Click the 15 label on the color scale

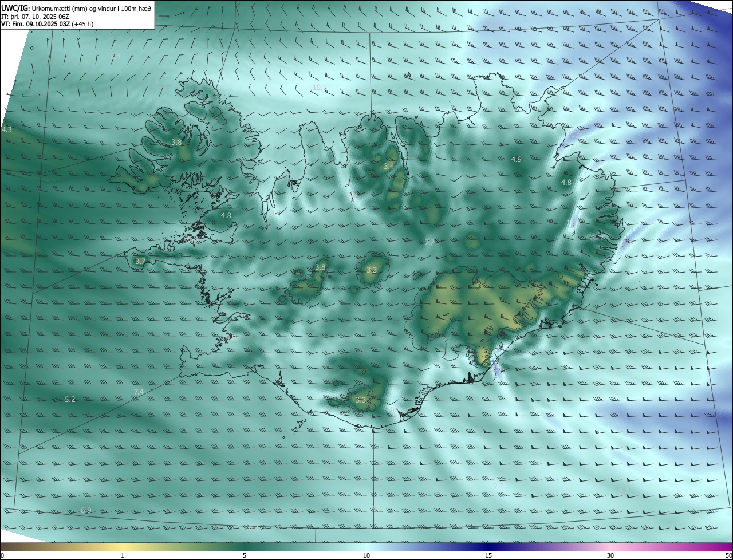[x=488, y=555]
